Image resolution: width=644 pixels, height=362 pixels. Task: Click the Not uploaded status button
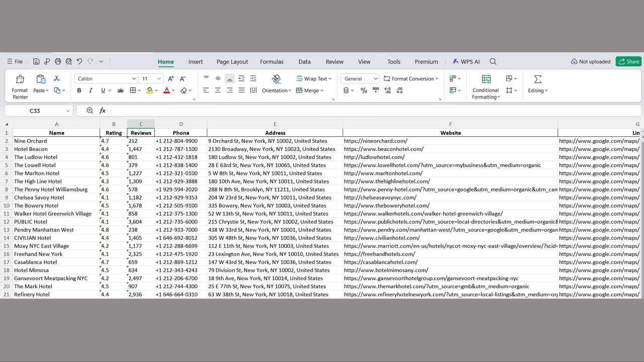pyautogui.click(x=591, y=61)
